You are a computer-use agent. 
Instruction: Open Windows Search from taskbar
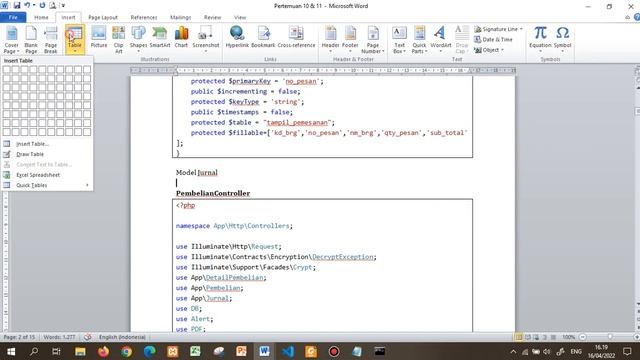[x=34, y=351]
